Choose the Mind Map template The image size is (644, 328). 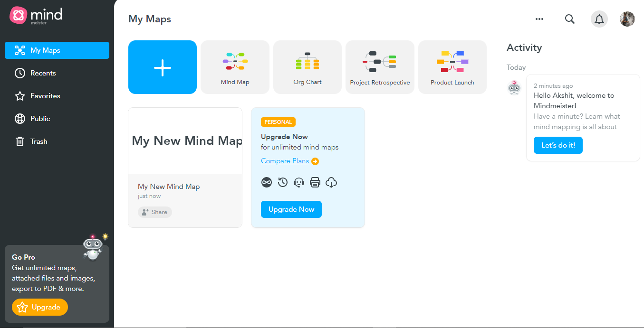[x=235, y=67]
